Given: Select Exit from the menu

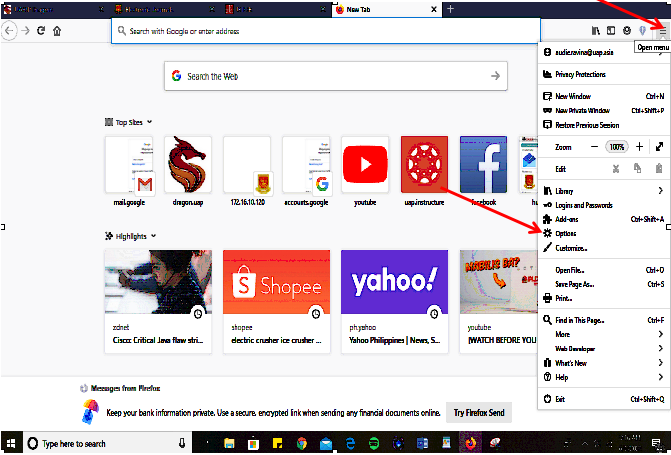Looking at the screenshot, I should pyautogui.click(x=604, y=399).
